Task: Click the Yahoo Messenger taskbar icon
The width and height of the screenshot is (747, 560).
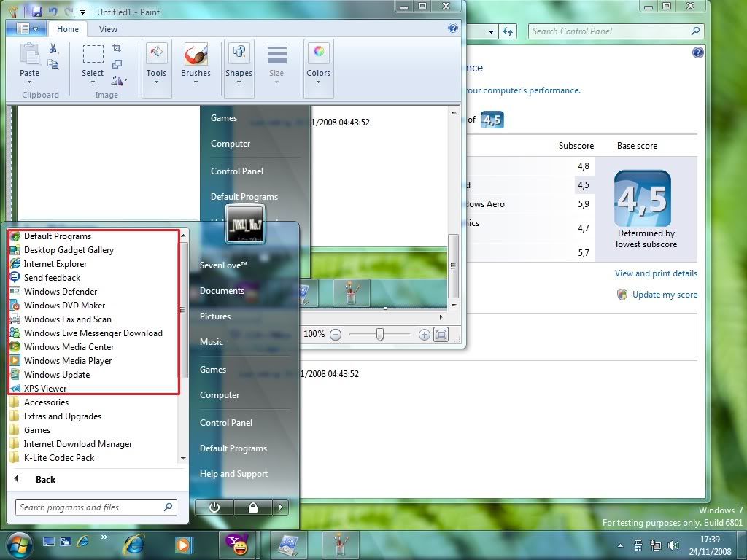Action: (x=237, y=544)
